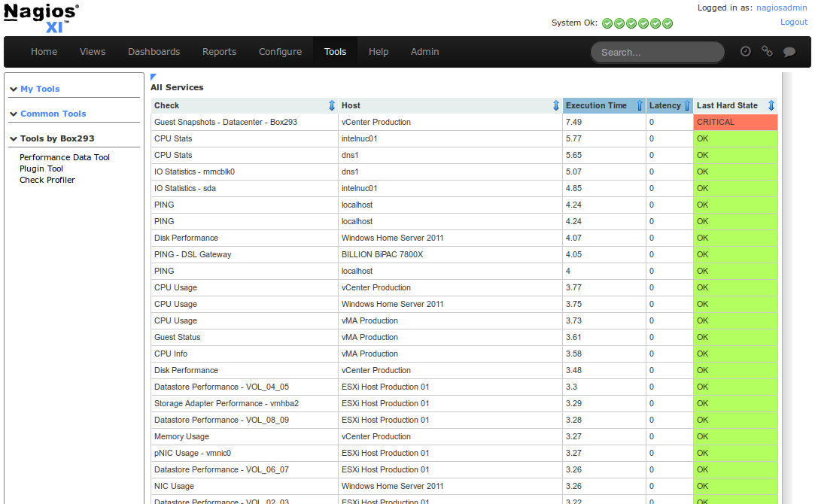The image size is (815, 504).
Task: Click the Execution Time column header
Action: coord(604,105)
